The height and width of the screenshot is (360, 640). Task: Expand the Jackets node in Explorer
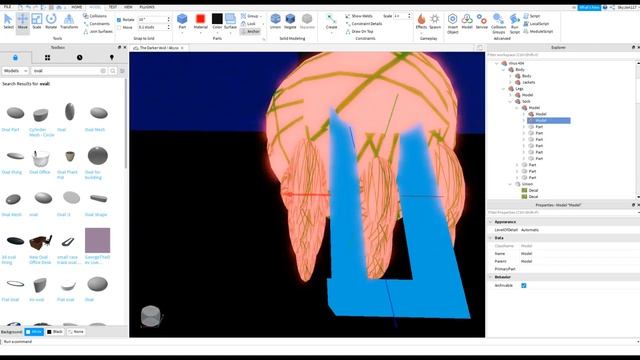510,82
